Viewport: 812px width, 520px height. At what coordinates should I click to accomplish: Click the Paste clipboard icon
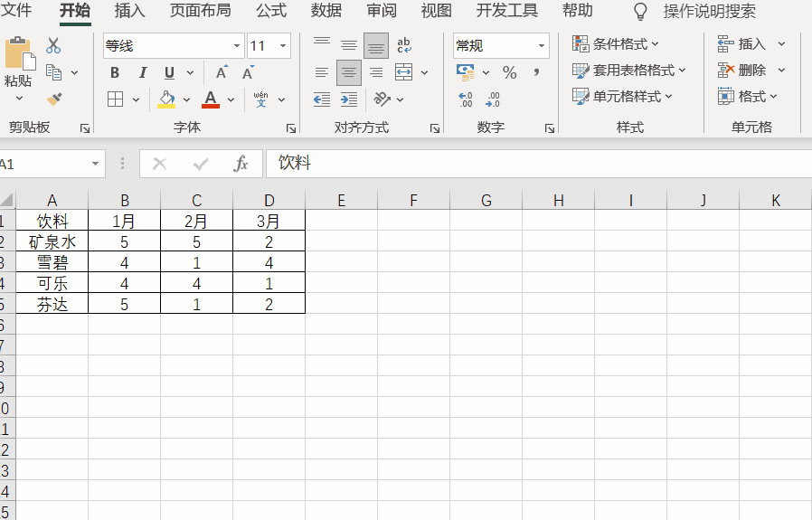pos(20,52)
